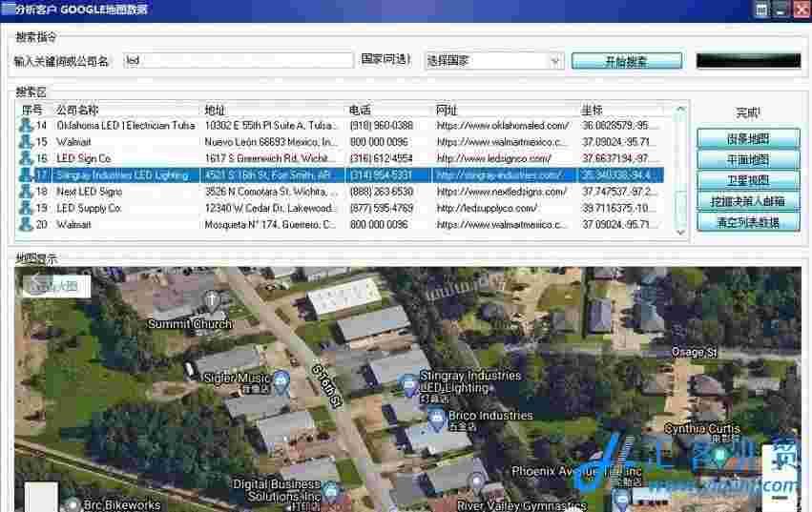Click the Brc Bikeworks map marker
The height and width of the screenshot is (512, 812).
tap(73, 504)
